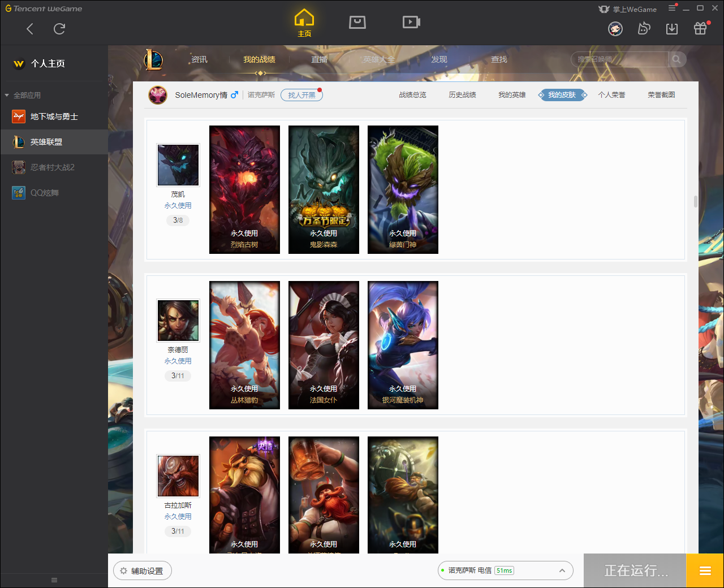Open the 丛林猎豹 skin card
This screenshot has width=724, height=588.
(244, 345)
